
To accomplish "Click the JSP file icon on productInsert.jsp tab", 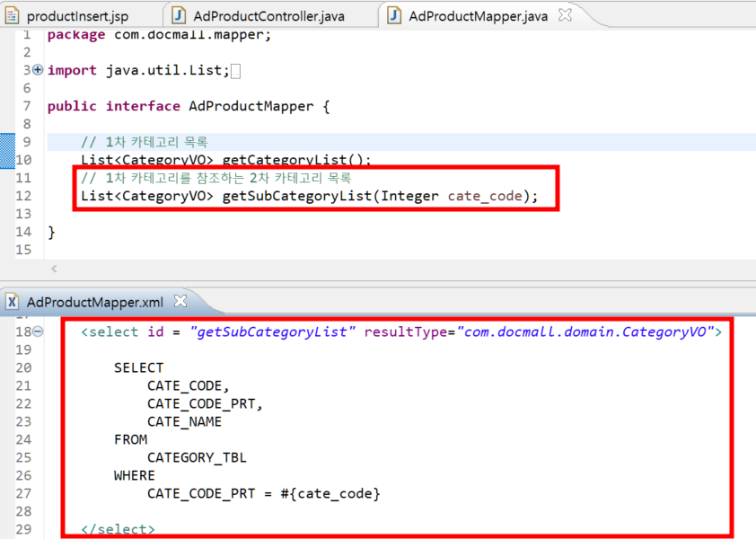I will point(12,16).
